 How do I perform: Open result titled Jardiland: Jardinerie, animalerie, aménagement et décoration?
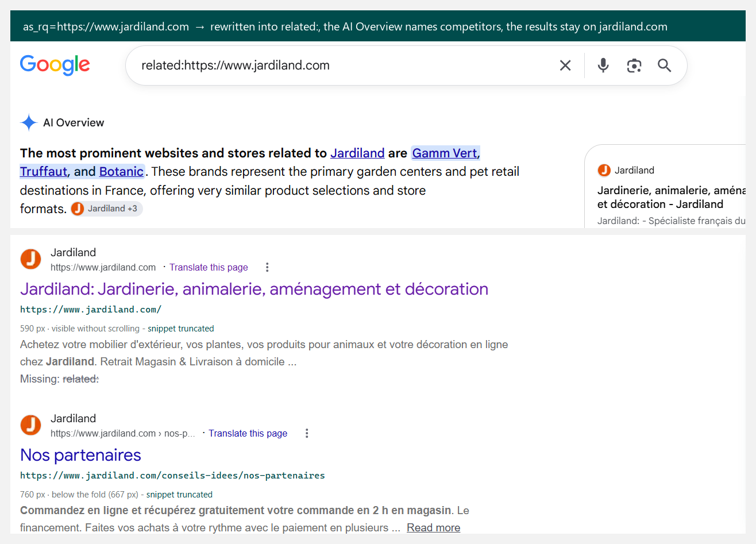point(254,289)
